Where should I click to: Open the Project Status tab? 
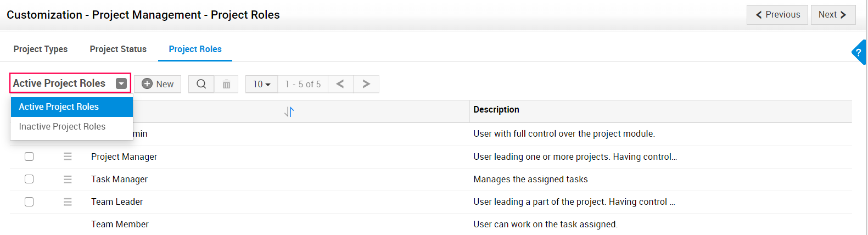pyautogui.click(x=118, y=49)
